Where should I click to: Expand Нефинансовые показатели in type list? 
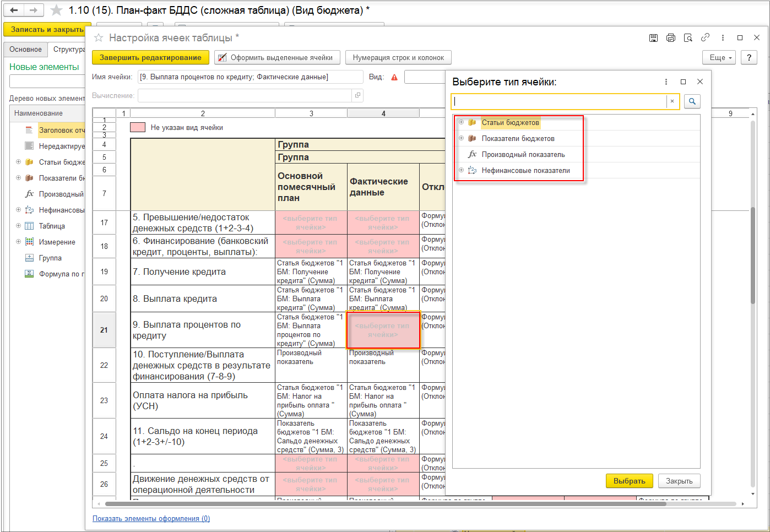(462, 170)
